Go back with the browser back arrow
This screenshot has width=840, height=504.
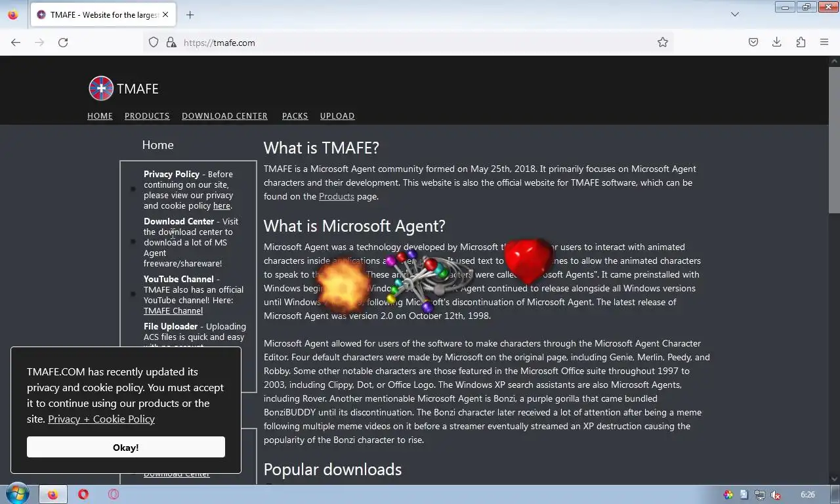point(16,43)
